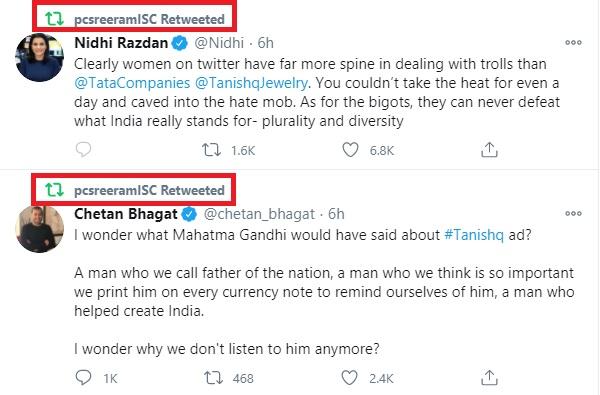Open the @chetan_bhagat handle

tap(259, 214)
